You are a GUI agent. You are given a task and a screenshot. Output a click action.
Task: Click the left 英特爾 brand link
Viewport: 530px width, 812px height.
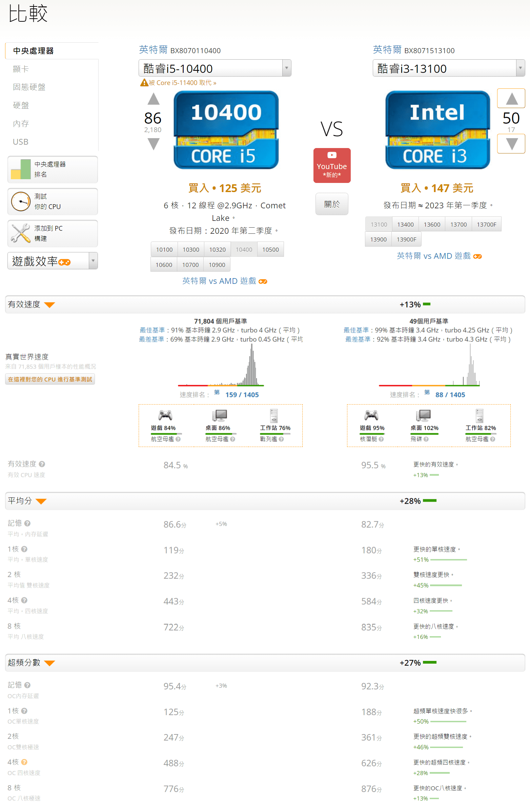point(153,50)
